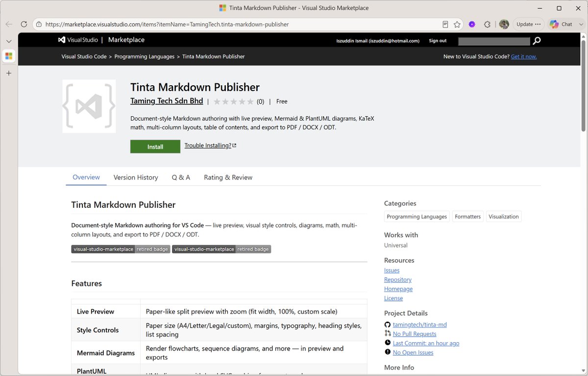Click the Features heading
This screenshot has width=588, height=376.
click(87, 283)
